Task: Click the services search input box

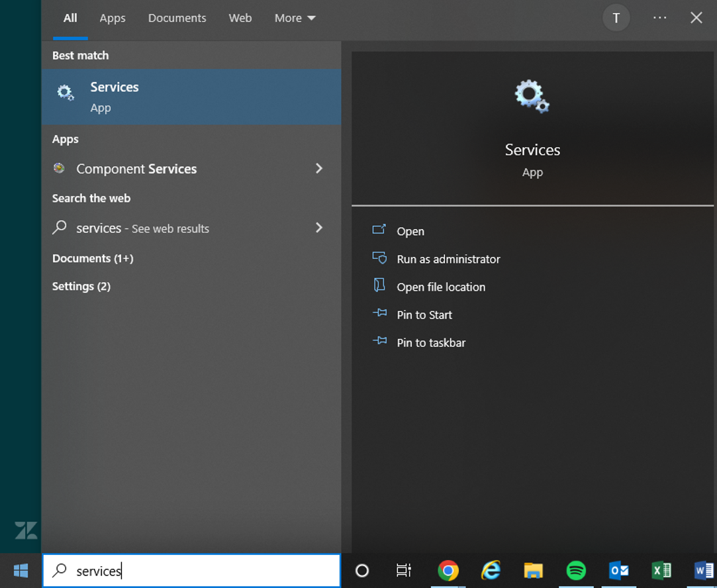Action: coord(191,571)
